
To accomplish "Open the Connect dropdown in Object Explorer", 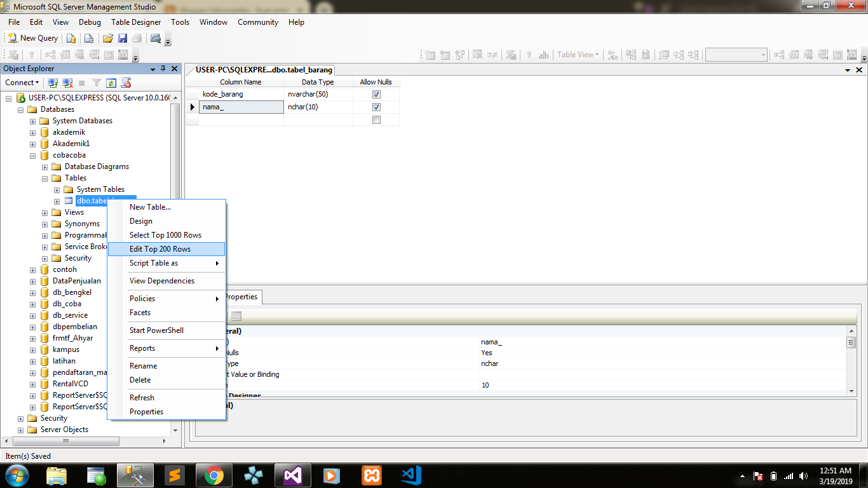I will tap(22, 83).
